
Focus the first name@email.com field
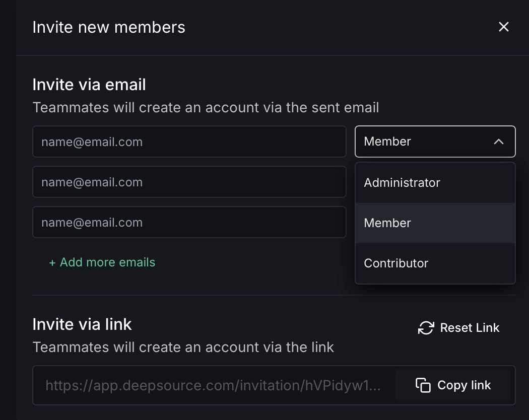point(189,142)
